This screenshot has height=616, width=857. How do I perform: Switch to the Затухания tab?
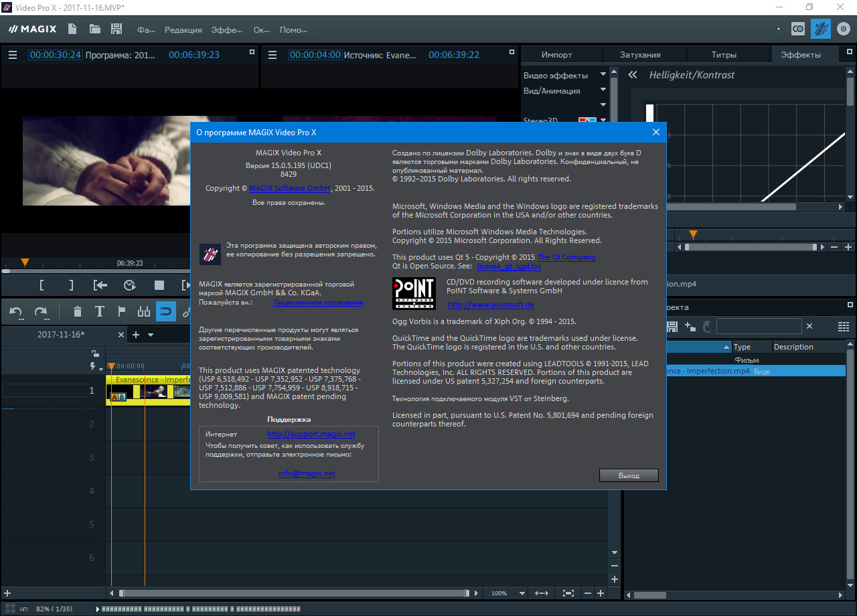640,55
